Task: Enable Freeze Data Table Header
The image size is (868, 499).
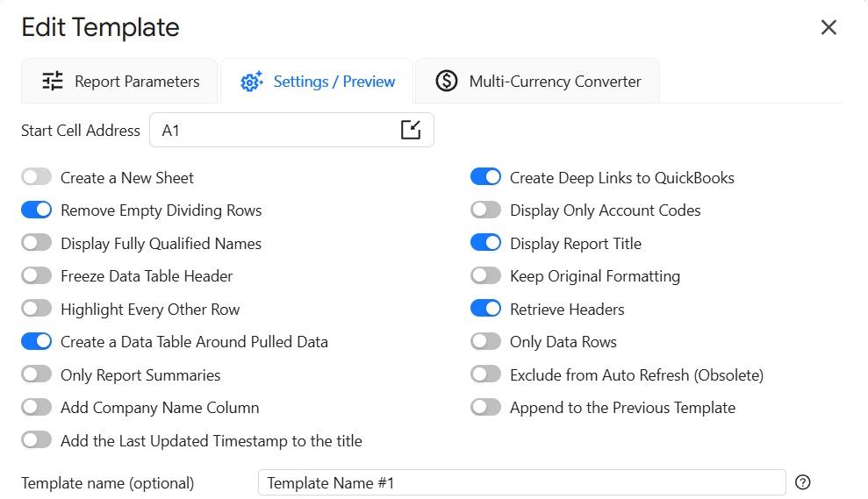Action: (x=37, y=276)
